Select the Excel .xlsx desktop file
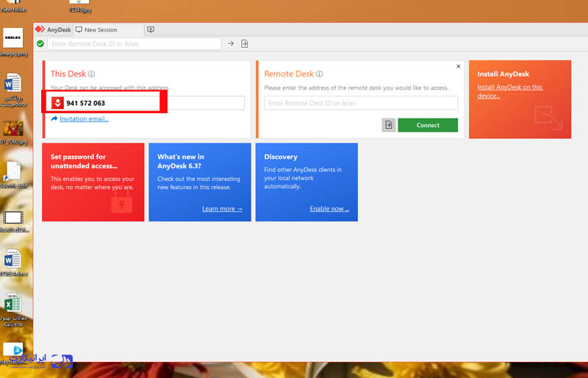 point(13,310)
